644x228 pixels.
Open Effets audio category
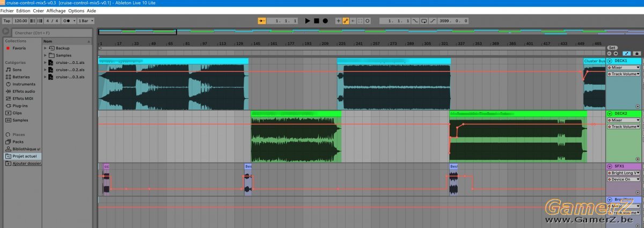coord(24,91)
